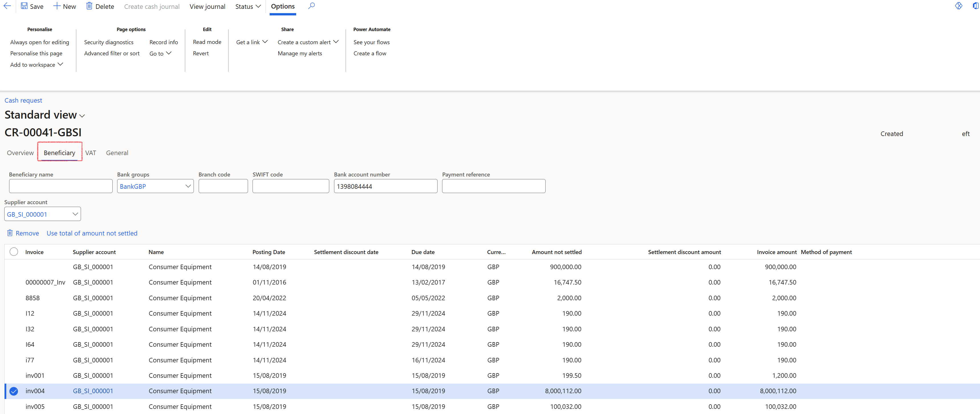This screenshot has height=414, width=980.
Task: Open the Status dropdown menu
Action: pyautogui.click(x=248, y=7)
